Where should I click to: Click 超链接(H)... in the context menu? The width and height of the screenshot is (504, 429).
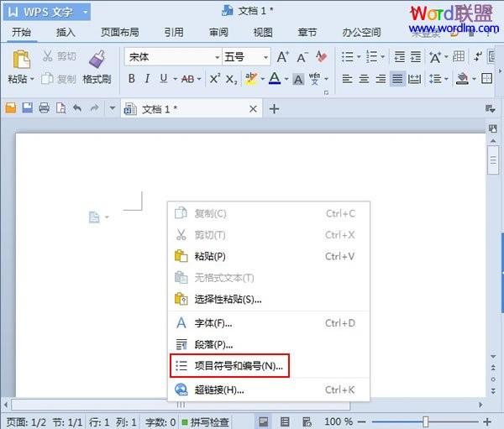pos(218,390)
